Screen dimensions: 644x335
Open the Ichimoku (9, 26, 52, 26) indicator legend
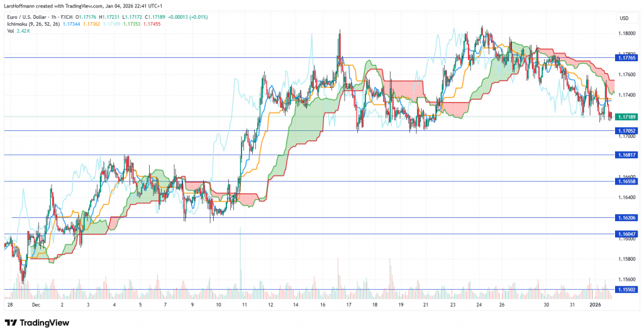pos(33,23)
